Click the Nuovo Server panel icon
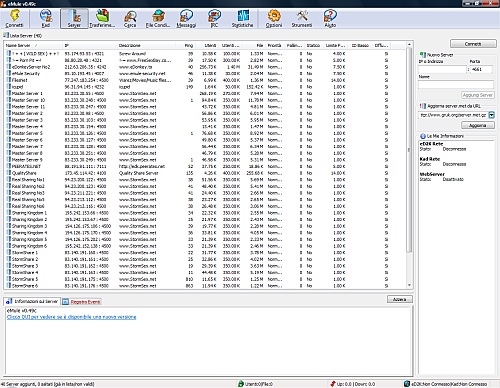The image size is (500, 388). click(x=423, y=55)
